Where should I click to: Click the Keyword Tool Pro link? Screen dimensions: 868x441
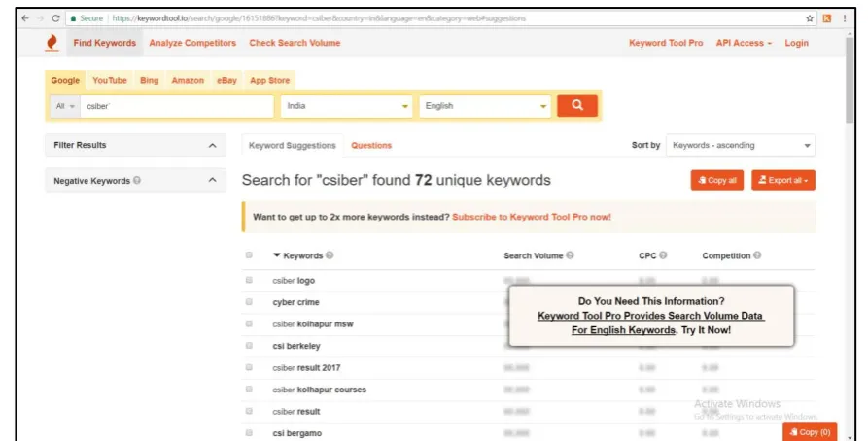(666, 43)
